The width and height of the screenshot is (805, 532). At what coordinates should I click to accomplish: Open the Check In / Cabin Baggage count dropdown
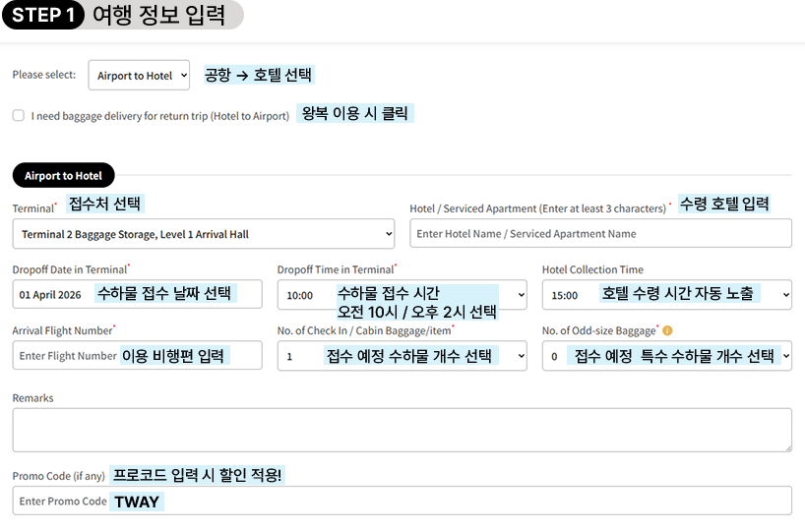coord(402,356)
